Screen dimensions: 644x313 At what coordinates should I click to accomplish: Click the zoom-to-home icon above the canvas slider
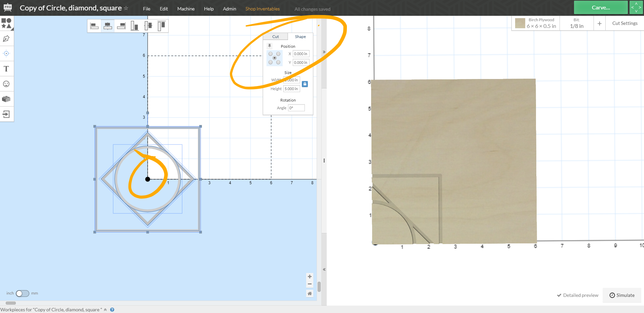click(310, 293)
